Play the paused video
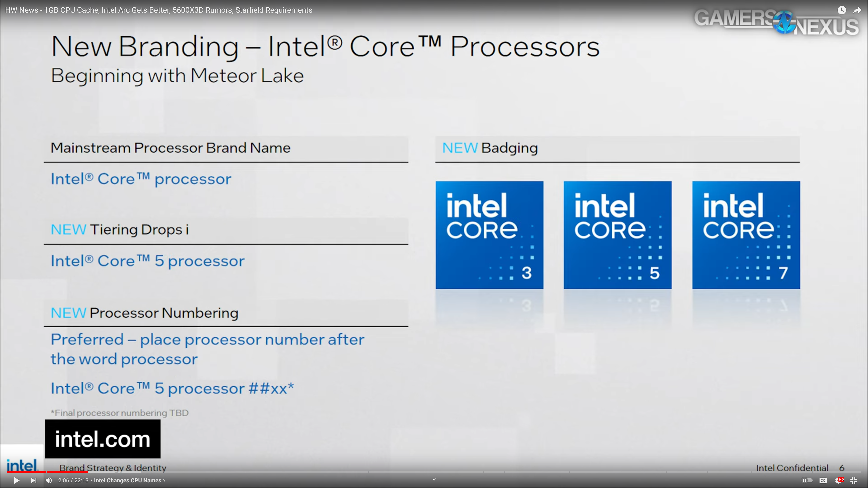Viewport: 868px width, 488px height. [x=16, y=480]
